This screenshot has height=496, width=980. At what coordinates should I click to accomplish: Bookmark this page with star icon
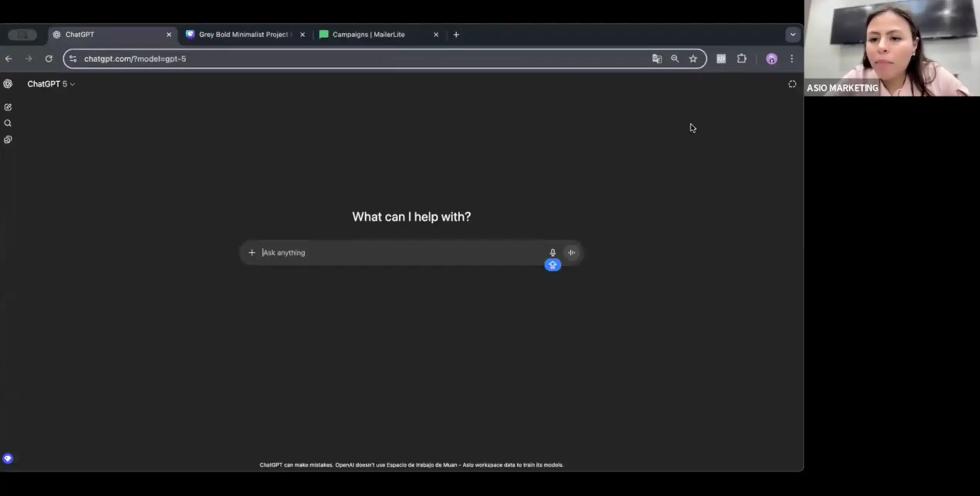(693, 59)
